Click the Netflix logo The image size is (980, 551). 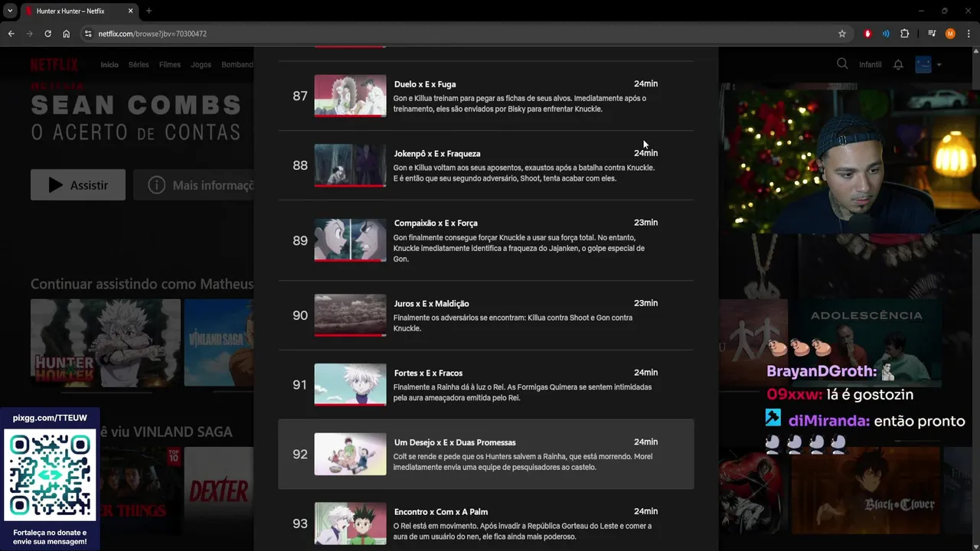[54, 64]
